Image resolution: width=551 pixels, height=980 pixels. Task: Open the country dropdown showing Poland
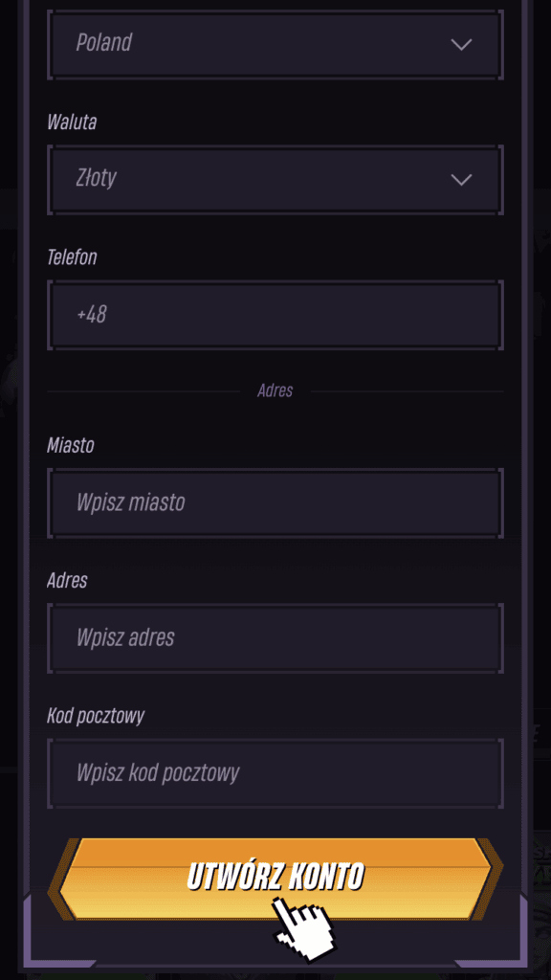[275, 44]
